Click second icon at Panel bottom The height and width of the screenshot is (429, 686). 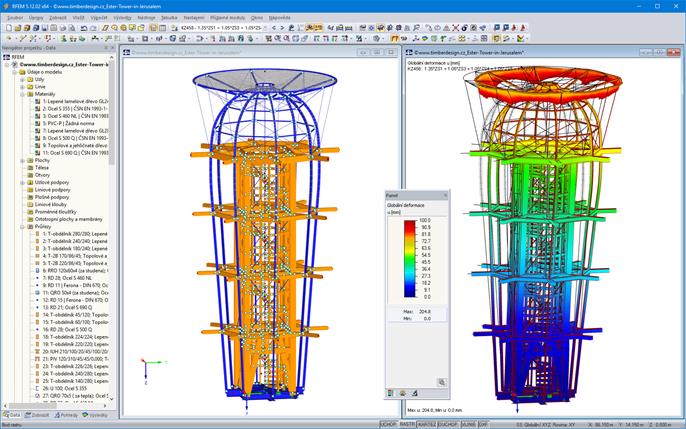tap(402, 394)
